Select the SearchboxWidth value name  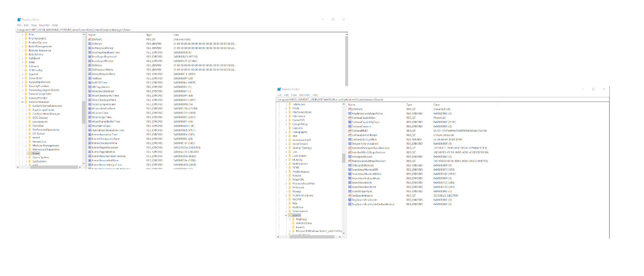coord(361,183)
